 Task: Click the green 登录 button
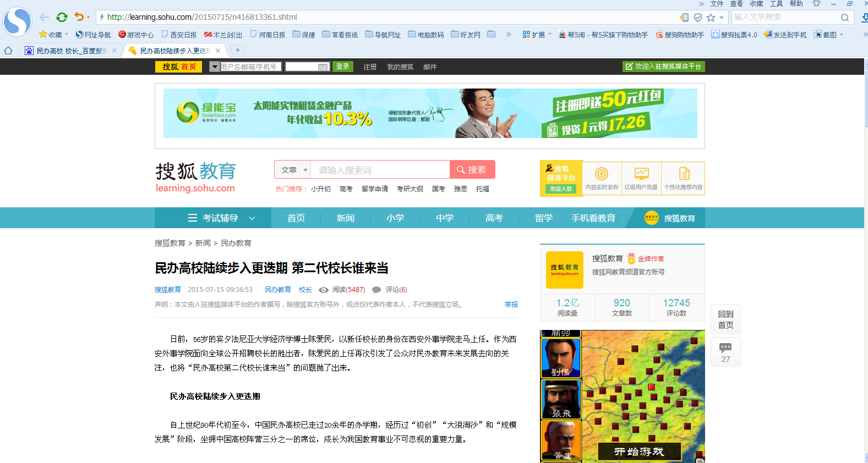343,67
